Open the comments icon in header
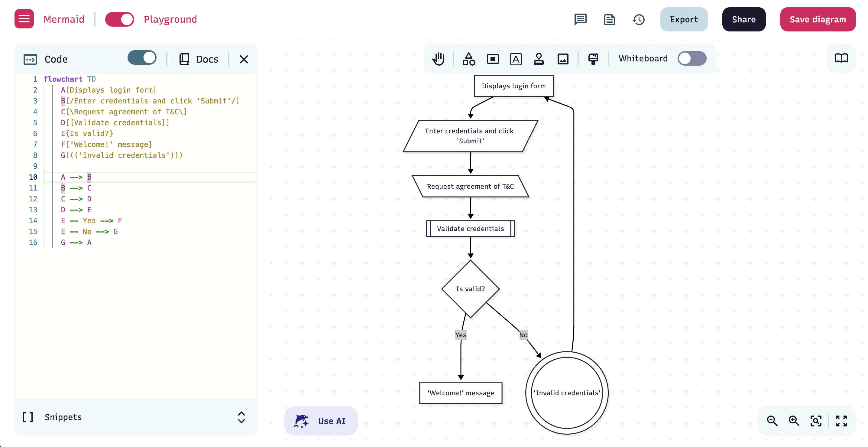Image resolution: width=868 pixels, height=447 pixels. [580, 20]
